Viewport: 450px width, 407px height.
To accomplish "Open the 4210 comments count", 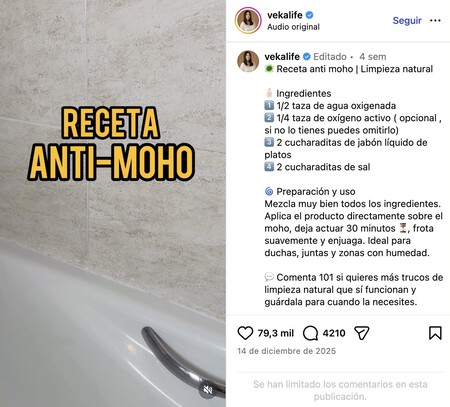I will click(334, 333).
